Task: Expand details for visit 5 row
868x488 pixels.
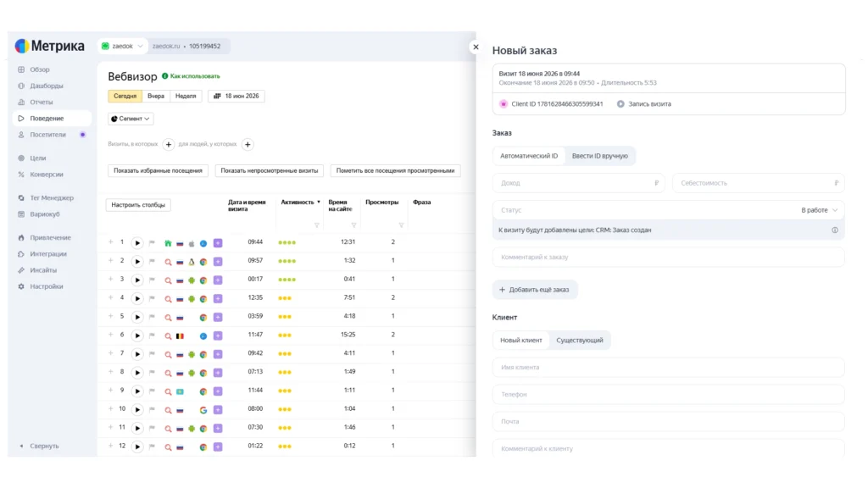Action: click(111, 317)
